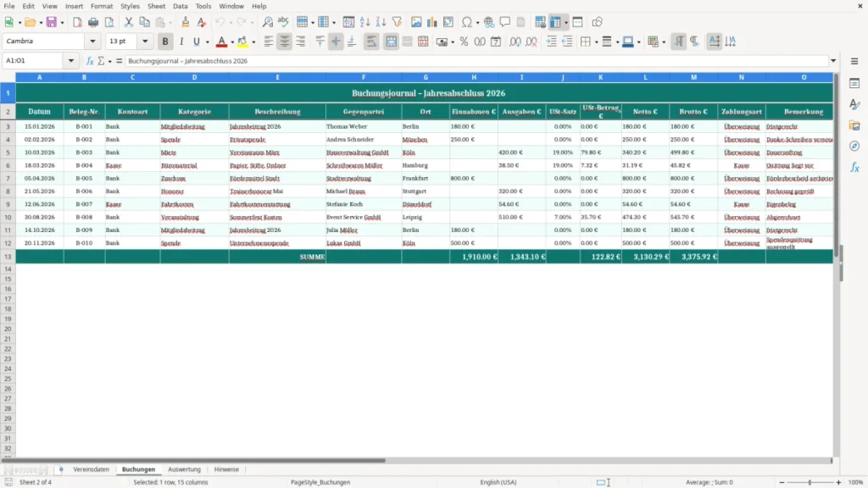The image size is (868, 488).
Task: Open sidebar Styles panel icon
Action: [x=854, y=104]
